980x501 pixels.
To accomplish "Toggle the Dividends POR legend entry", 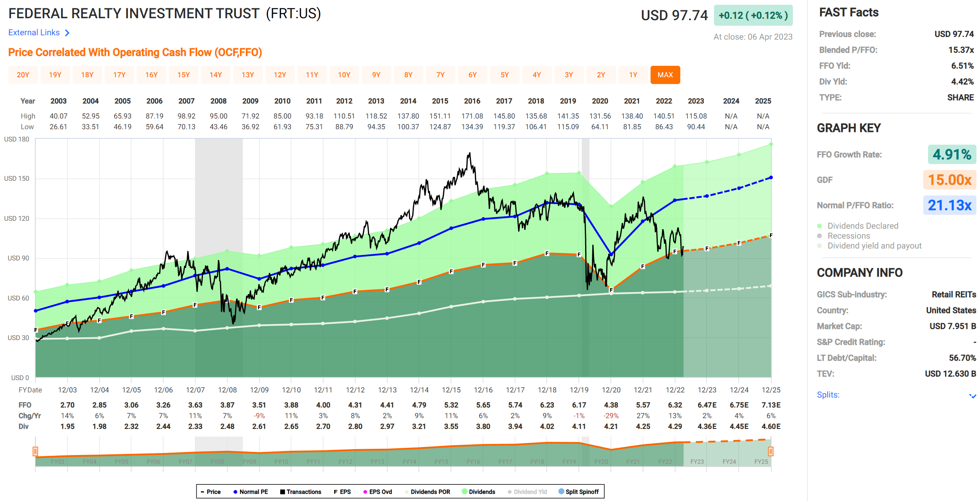I will pos(427,492).
